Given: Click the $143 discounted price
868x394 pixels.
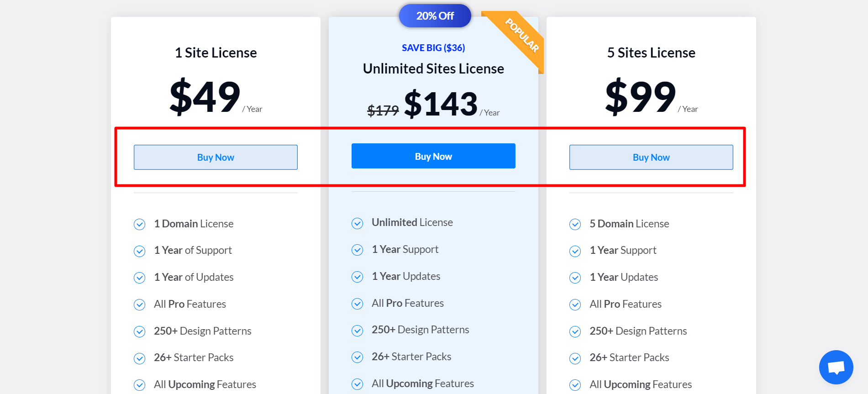Looking at the screenshot, I should 441,104.
